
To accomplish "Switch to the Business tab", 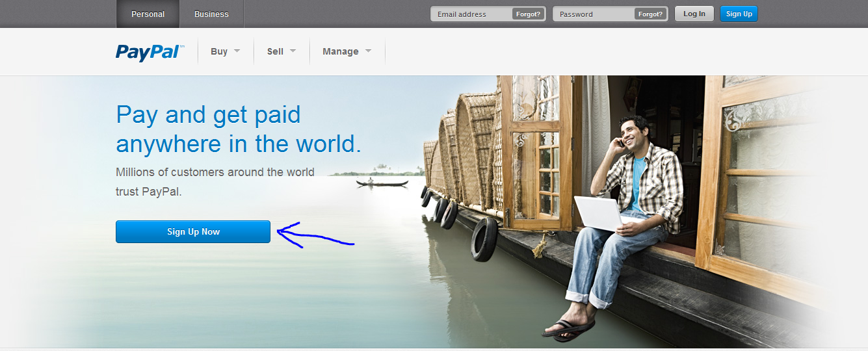I will 211,14.
